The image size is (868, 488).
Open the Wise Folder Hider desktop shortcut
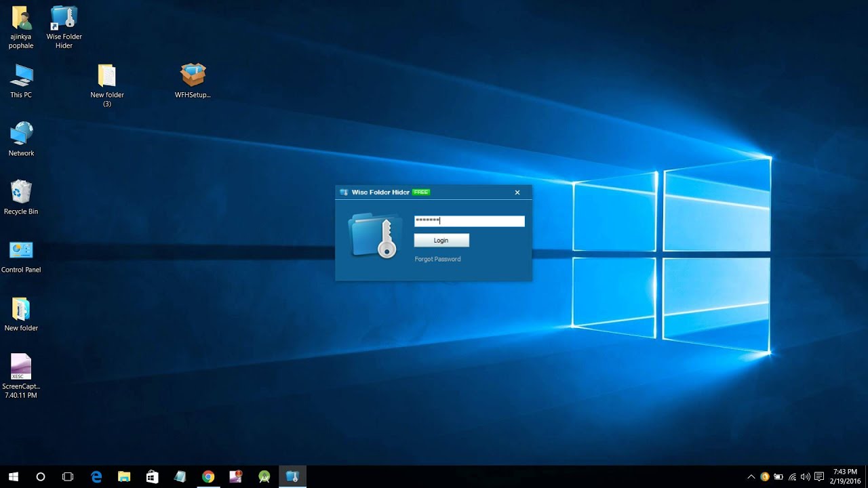click(x=64, y=27)
